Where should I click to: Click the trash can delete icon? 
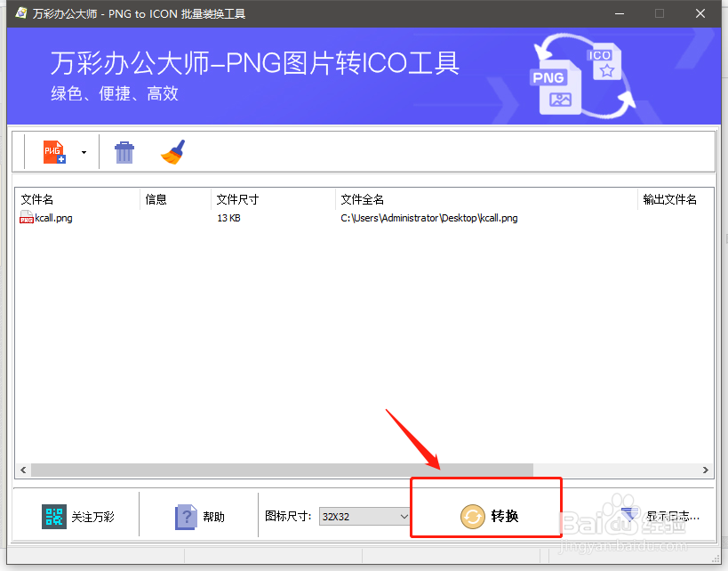point(124,152)
